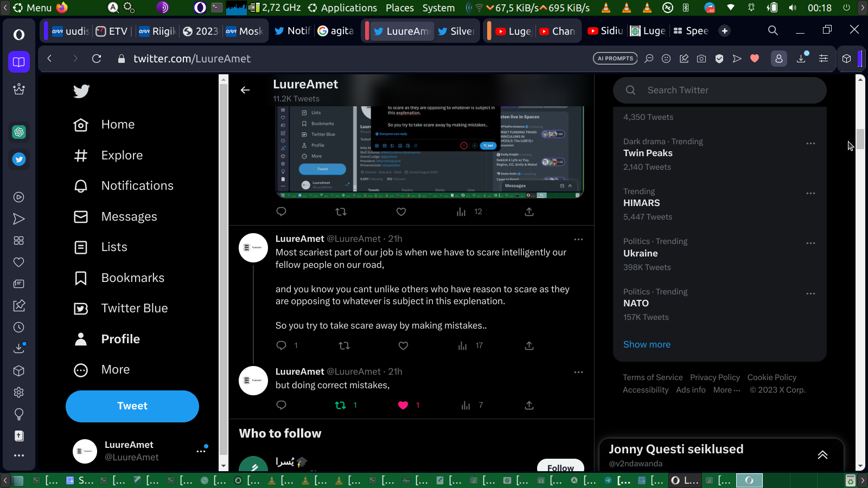868x488 pixels.
Task: Open Twitter Blue in sidebar
Action: [121, 309]
